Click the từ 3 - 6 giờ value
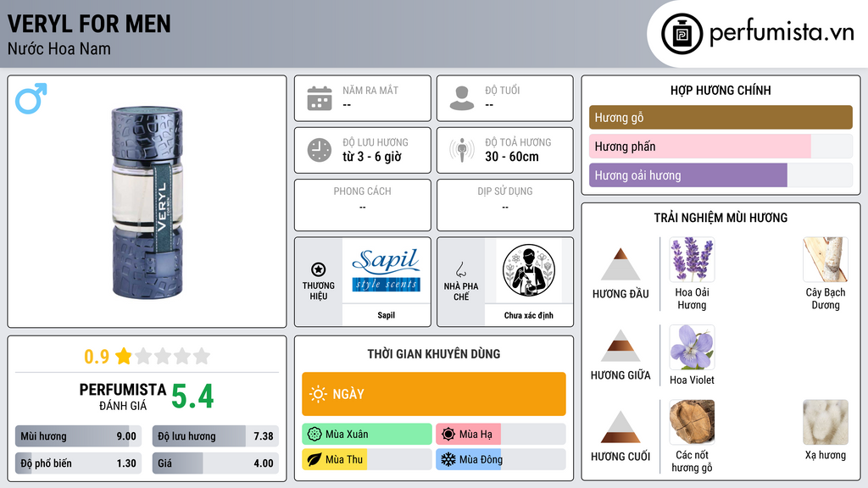 [372, 157]
